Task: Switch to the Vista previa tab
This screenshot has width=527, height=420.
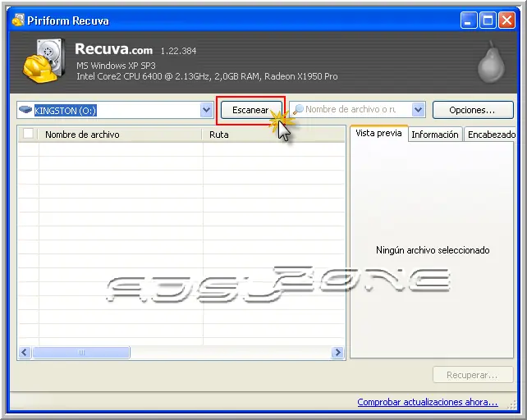Action: click(x=378, y=134)
